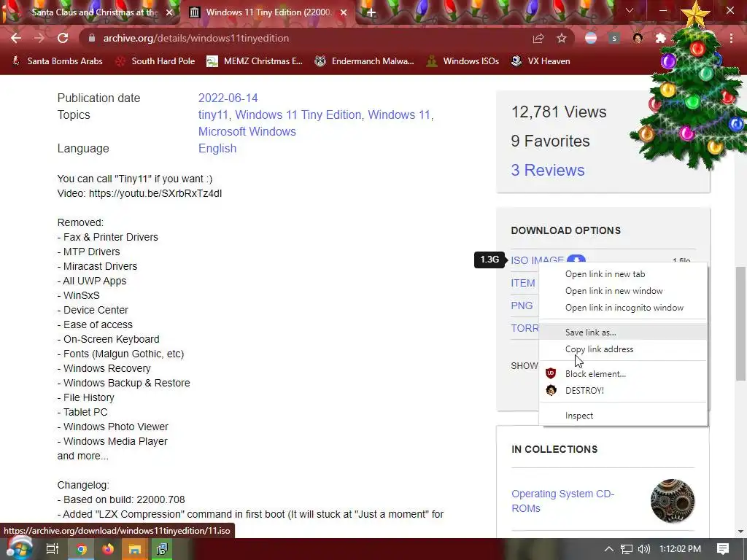Select Copy link address
747x560 pixels.
[x=623, y=349]
